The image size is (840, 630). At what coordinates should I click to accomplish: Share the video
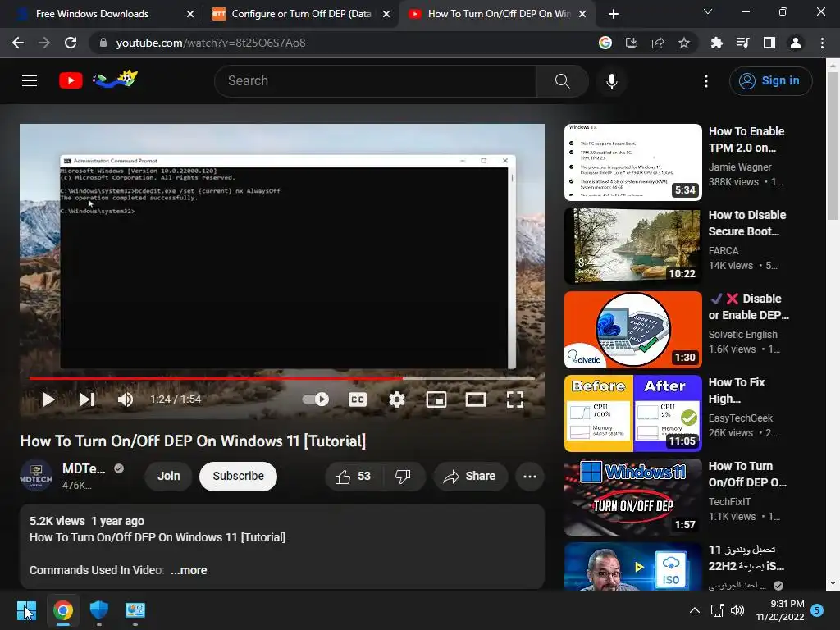point(470,477)
